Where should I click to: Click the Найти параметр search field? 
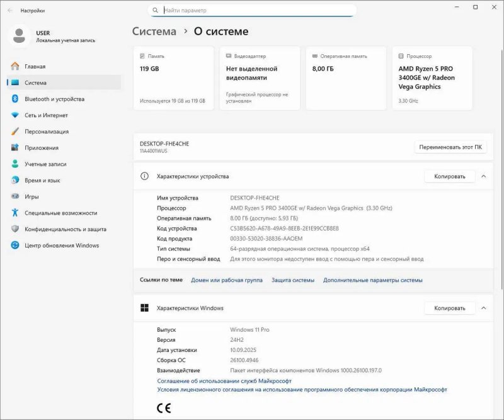pos(254,10)
